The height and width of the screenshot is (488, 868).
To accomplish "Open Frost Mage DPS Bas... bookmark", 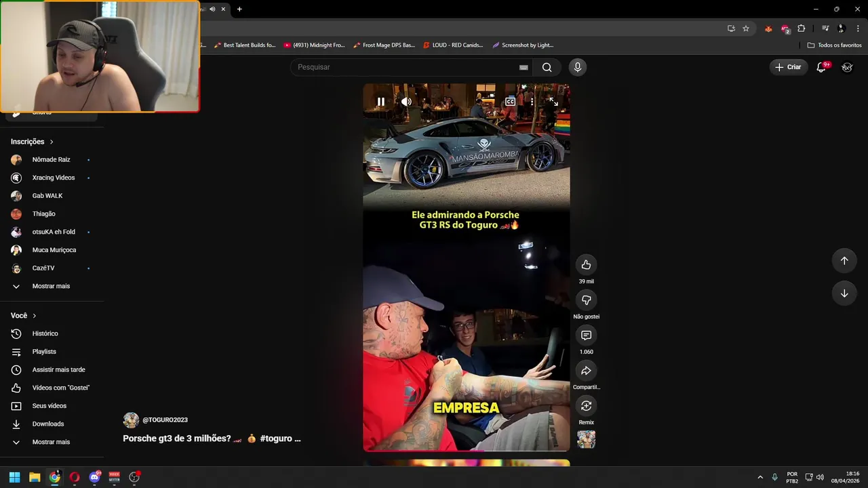I will [384, 45].
